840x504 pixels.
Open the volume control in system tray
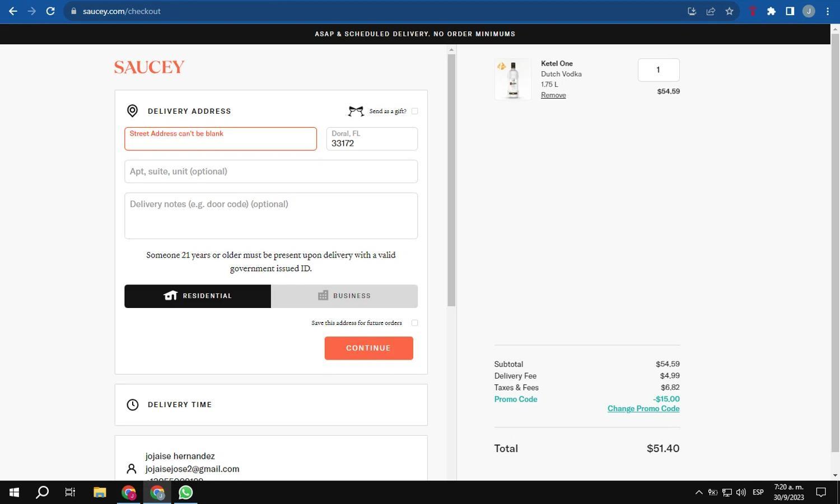coord(741,492)
